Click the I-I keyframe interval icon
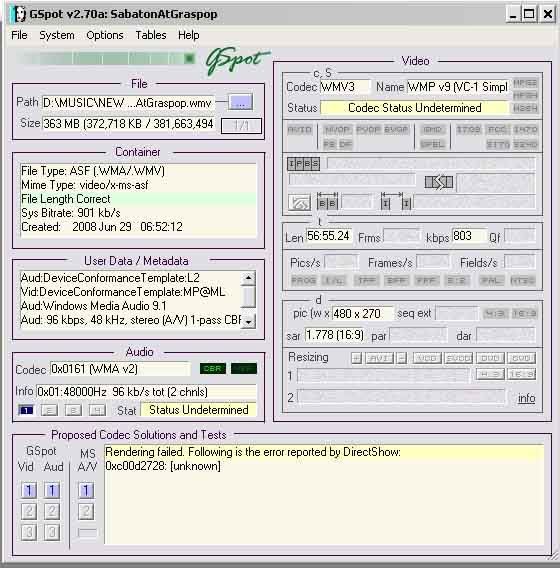The width and height of the screenshot is (560, 568). 396,201
